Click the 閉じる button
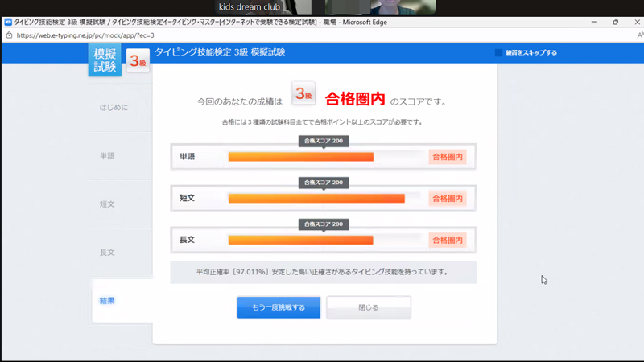This screenshot has height=362, width=644. click(369, 307)
